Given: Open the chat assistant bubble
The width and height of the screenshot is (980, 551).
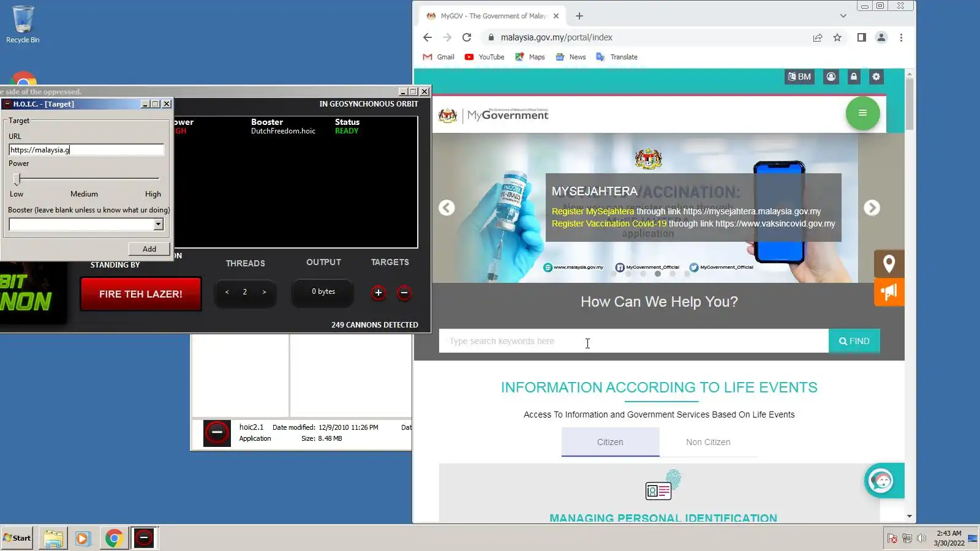Looking at the screenshot, I should click(881, 481).
